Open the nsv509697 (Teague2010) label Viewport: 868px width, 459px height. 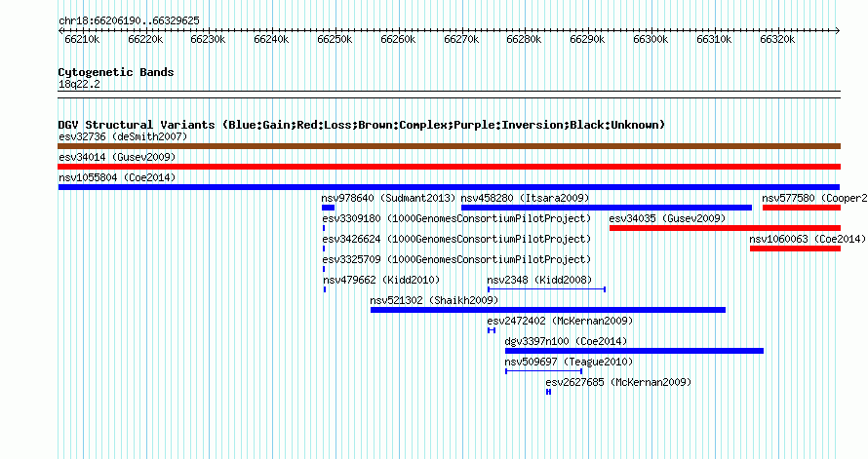[x=569, y=362]
